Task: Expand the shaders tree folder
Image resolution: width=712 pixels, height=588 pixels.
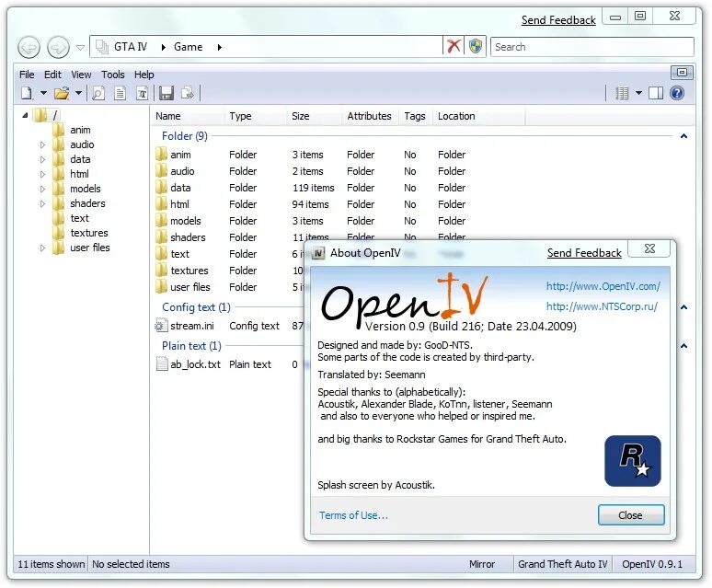Action: coord(42,204)
